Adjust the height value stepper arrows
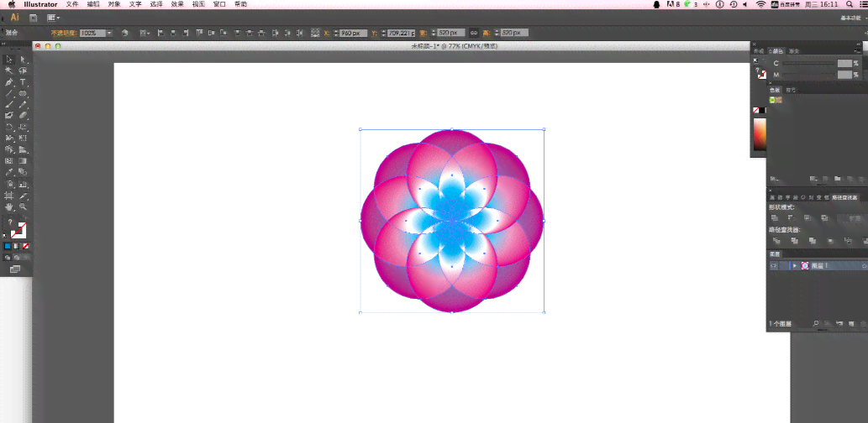 (497, 34)
